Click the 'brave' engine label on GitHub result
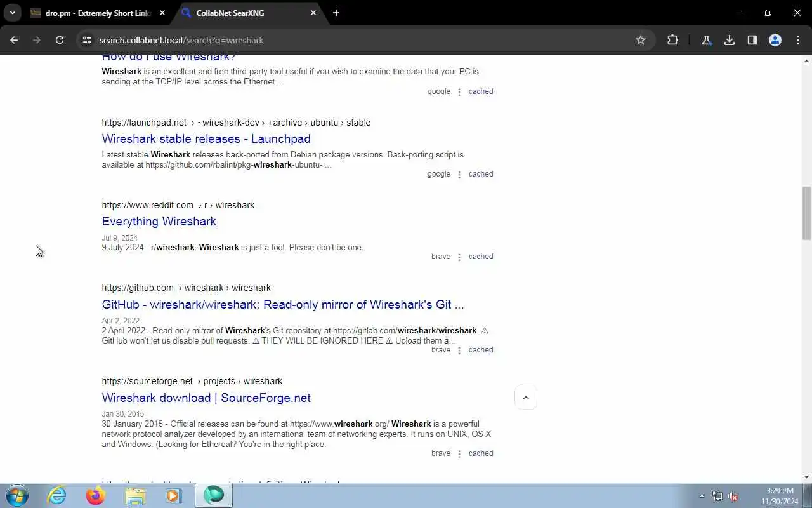 click(441, 350)
